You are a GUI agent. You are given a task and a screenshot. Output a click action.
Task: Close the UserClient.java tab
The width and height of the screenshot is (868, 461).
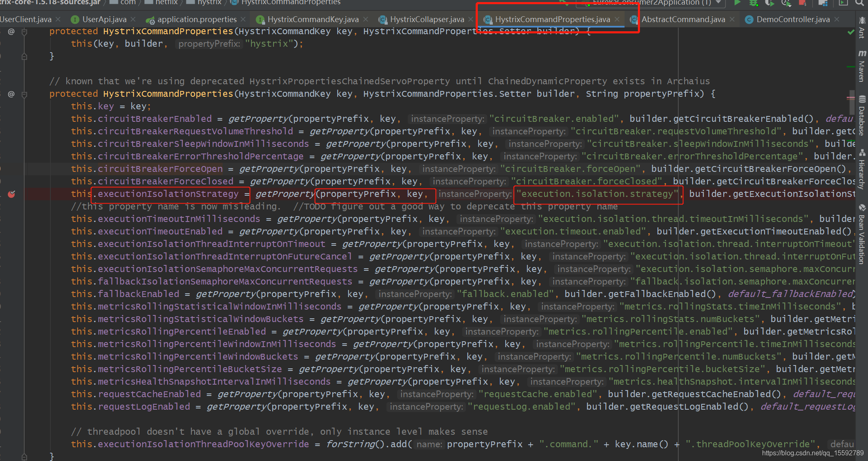pos(58,19)
